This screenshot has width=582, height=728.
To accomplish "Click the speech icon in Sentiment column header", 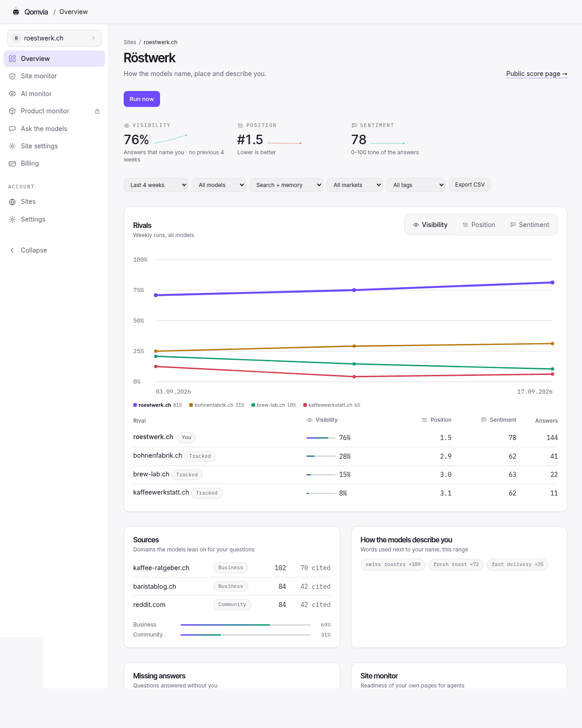I will (x=484, y=420).
